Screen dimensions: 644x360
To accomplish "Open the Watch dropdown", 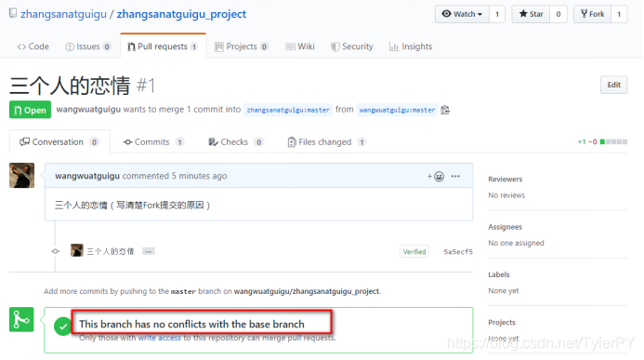I will 462,14.
